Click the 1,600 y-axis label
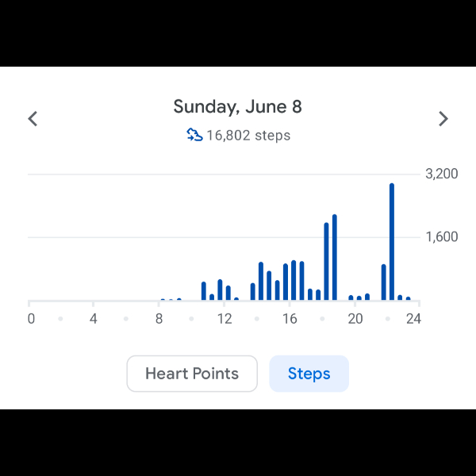Image resolution: width=476 pixels, height=476 pixels. (x=442, y=236)
